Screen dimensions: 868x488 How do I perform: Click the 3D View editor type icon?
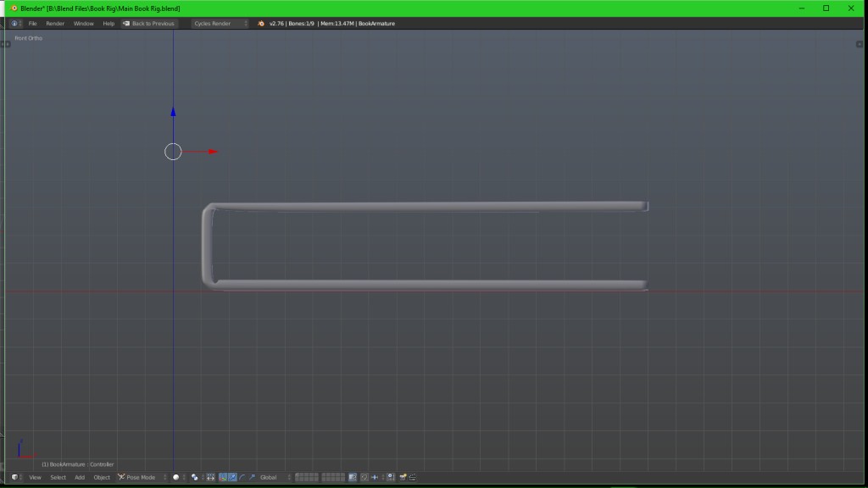[14, 477]
